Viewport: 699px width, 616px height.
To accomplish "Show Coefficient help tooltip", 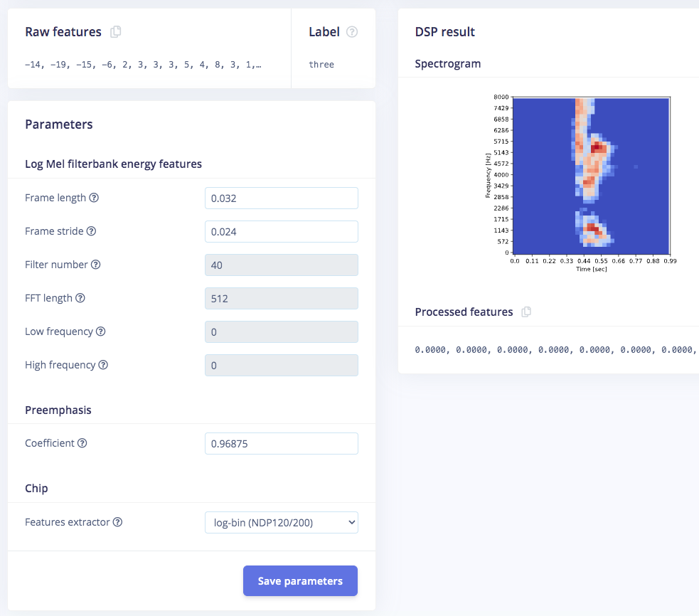I will coord(82,443).
